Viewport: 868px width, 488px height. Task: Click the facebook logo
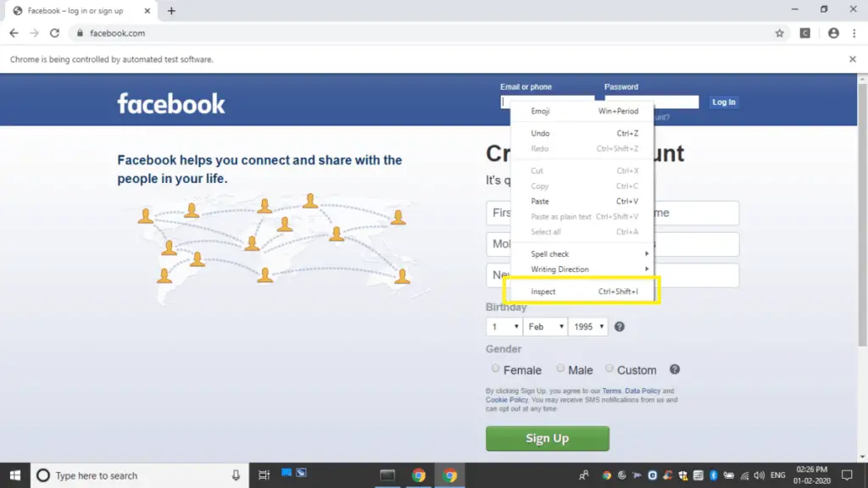pyautogui.click(x=171, y=103)
